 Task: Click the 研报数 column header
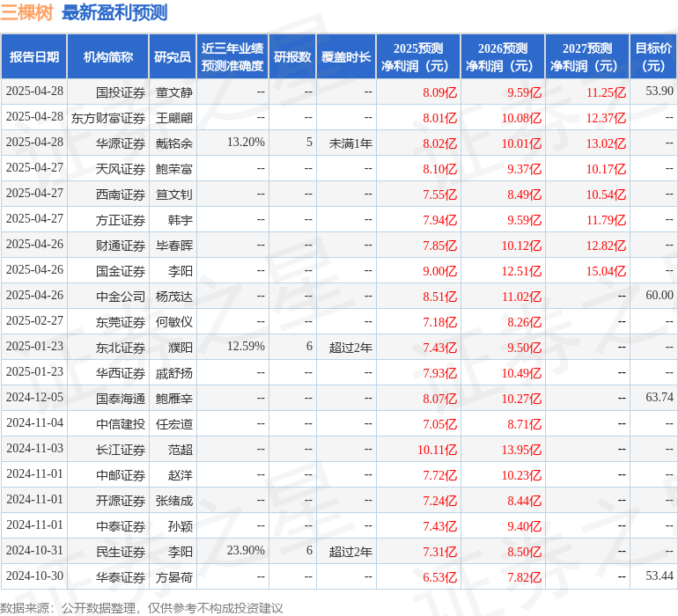click(292, 56)
